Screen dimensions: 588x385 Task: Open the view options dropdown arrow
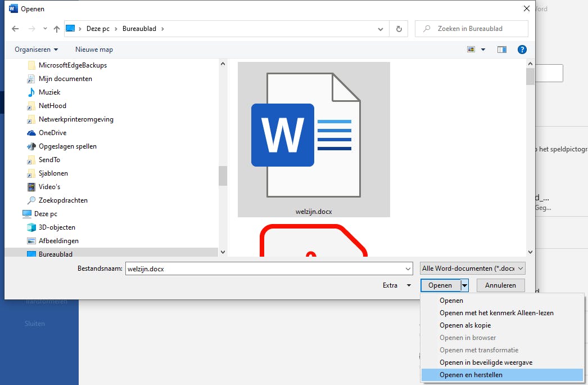pos(483,50)
